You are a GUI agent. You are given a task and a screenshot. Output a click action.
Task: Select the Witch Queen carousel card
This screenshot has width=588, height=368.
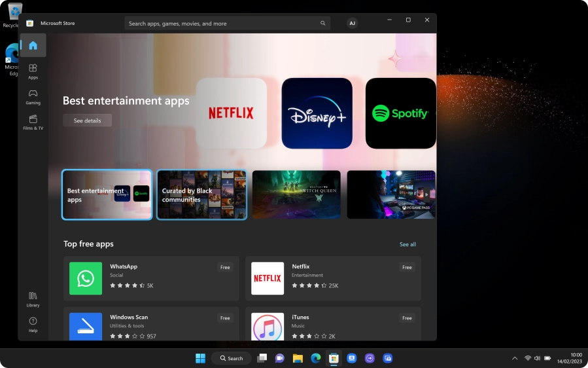tap(296, 194)
